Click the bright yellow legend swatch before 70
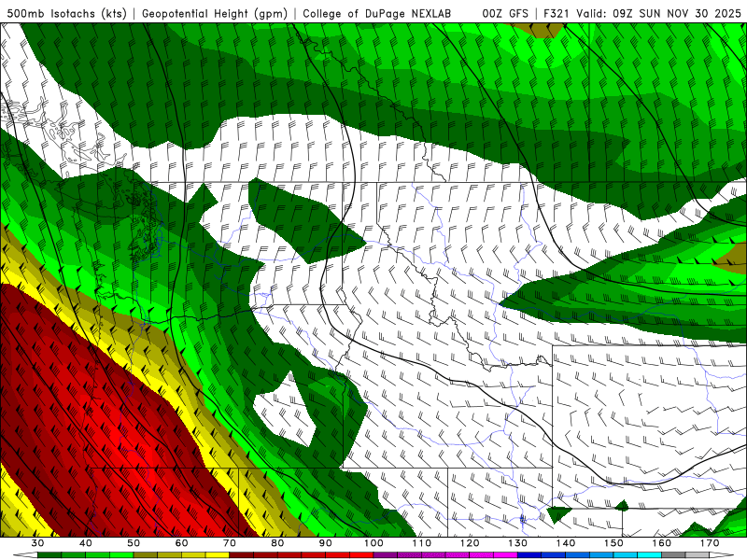The height and width of the screenshot is (560, 747). pos(218,554)
